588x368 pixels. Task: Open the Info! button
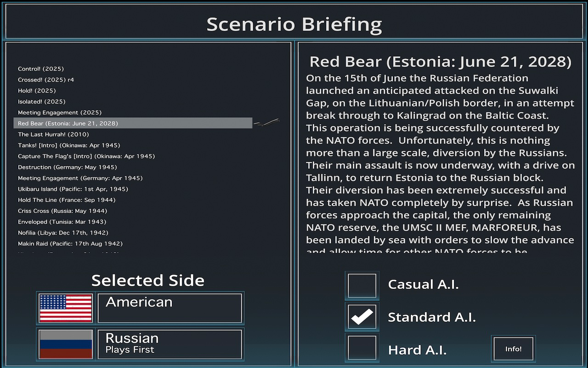coord(513,349)
